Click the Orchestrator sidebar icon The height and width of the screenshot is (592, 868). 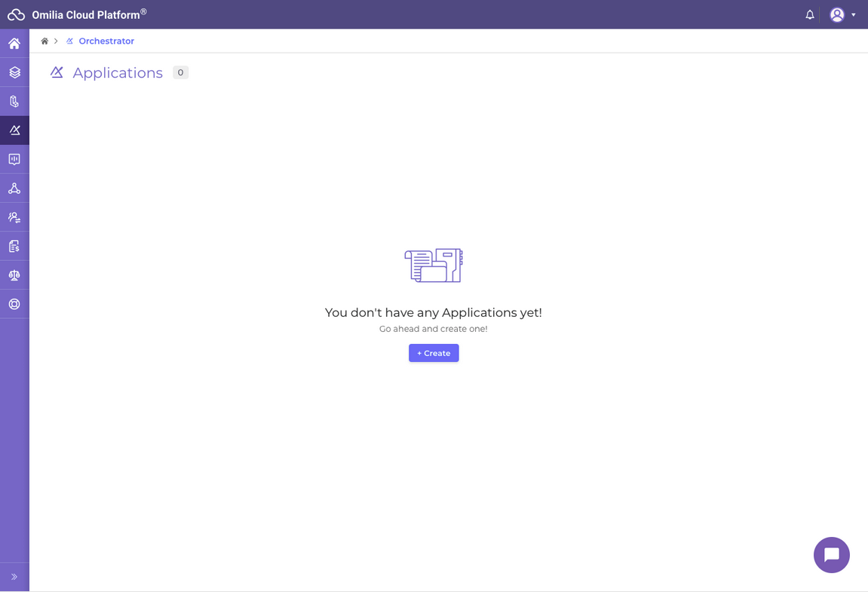pyautogui.click(x=14, y=130)
